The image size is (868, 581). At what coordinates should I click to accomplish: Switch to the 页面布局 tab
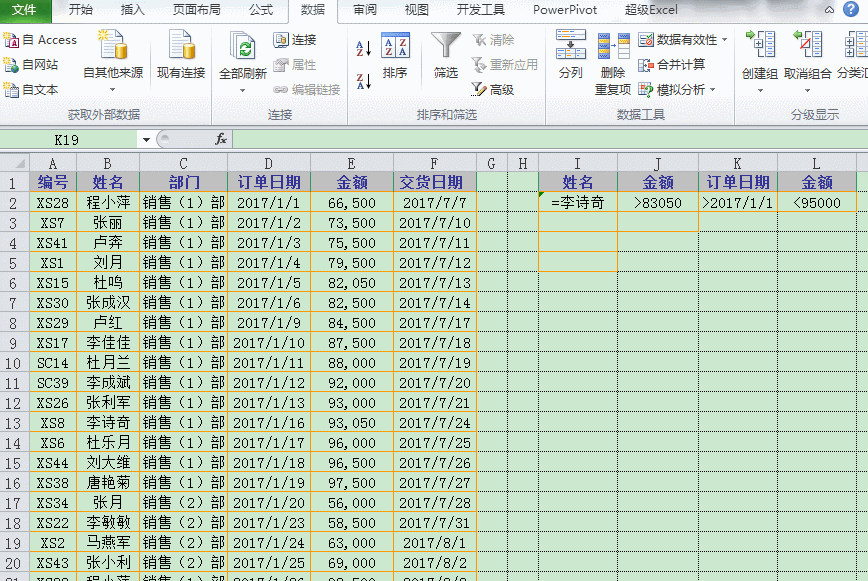(197, 10)
